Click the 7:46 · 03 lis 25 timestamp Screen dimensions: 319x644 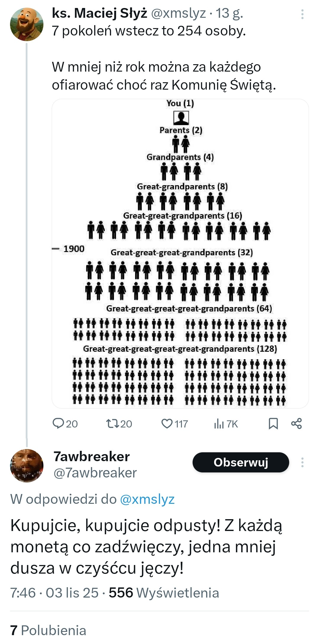point(54,593)
